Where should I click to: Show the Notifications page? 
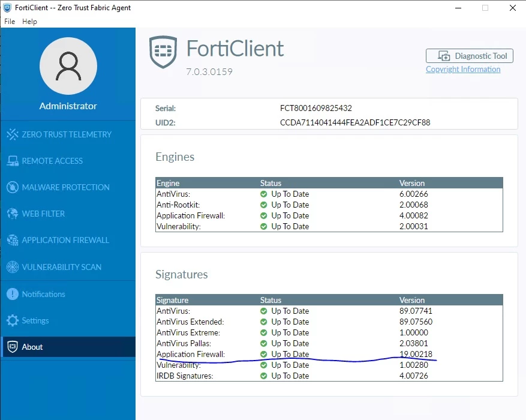click(x=68, y=294)
